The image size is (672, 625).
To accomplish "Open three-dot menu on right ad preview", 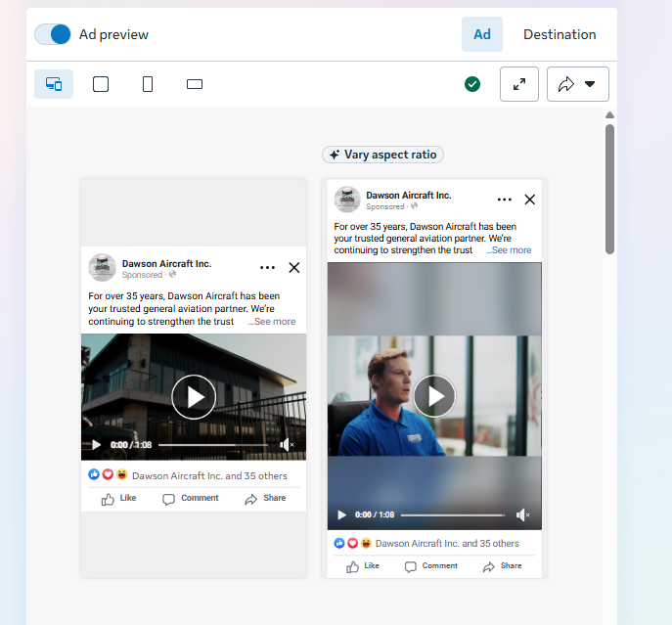I will pyautogui.click(x=505, y=200).
